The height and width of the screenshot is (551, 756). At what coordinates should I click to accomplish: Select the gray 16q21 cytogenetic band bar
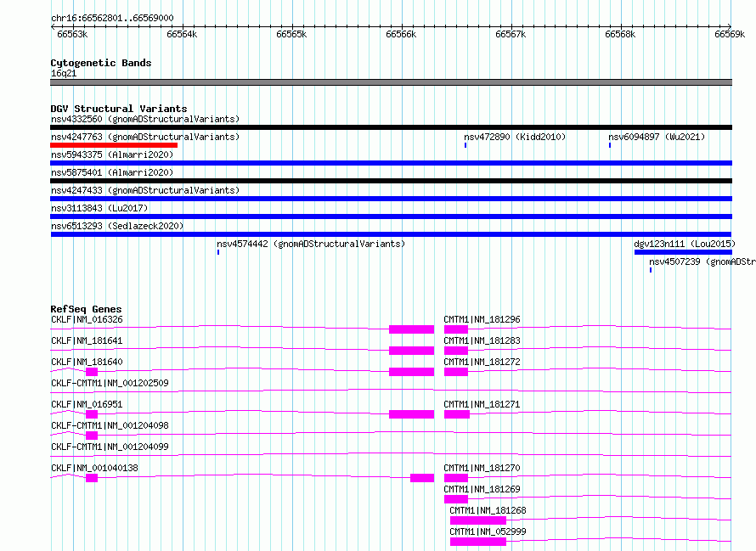click(x=391, y=82)
